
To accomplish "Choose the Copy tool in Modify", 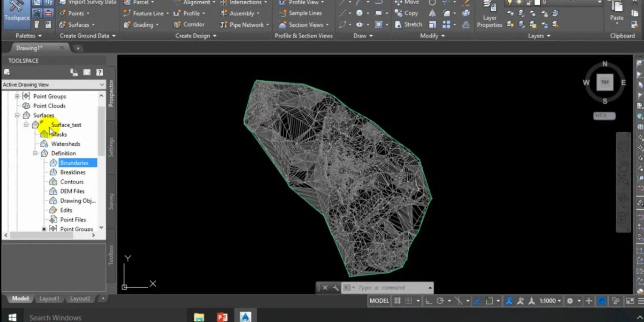I will 406,13.
